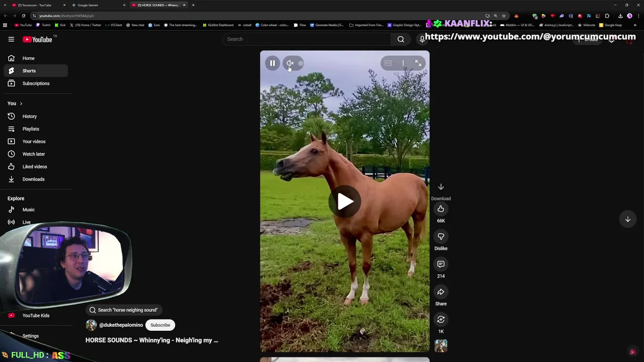
Task: Open the Chrome three-dot menu
Action: coord(638,16)
